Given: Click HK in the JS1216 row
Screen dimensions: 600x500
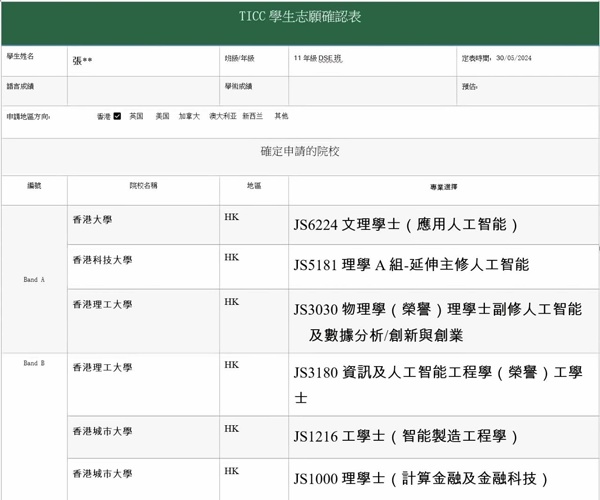Looking at the screenshot, I should click(x=232, y=429).
